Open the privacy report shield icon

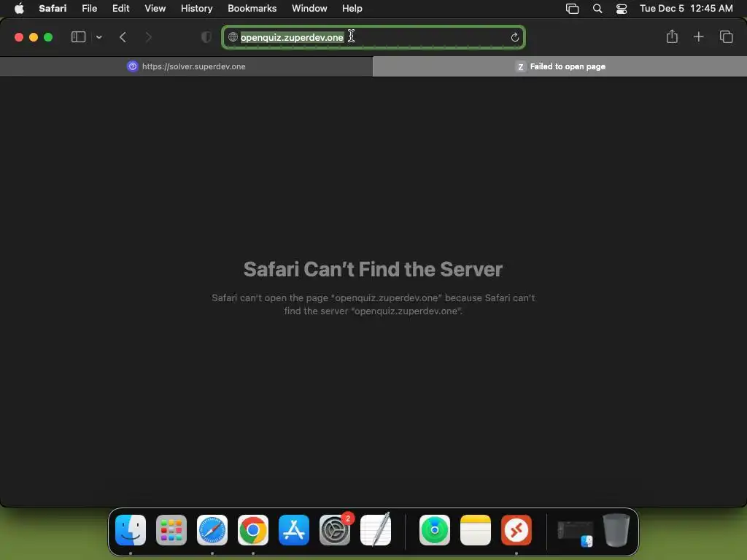click(x=206, y=37)
